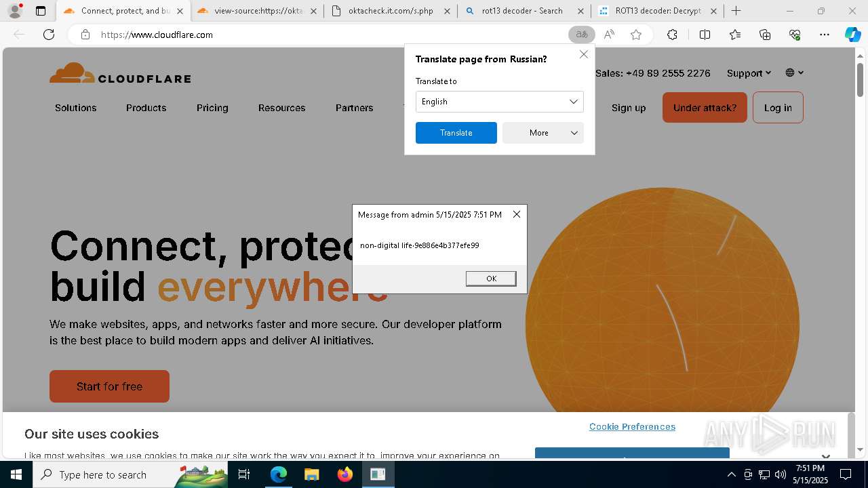Click the sales phone number
Image resolution: width=868 pixels, height=488 pixels.
point(653,73)
